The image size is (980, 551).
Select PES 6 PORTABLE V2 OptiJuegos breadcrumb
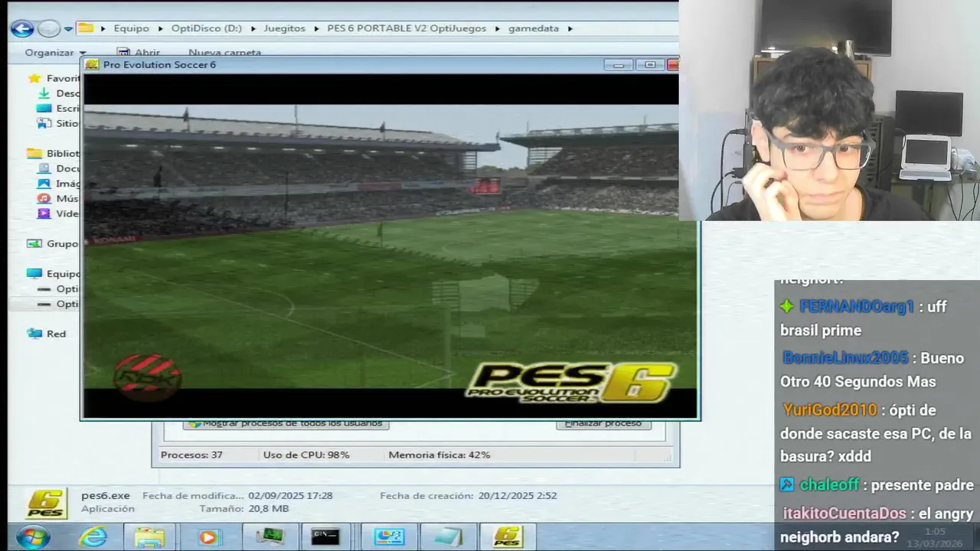[407, 28]
